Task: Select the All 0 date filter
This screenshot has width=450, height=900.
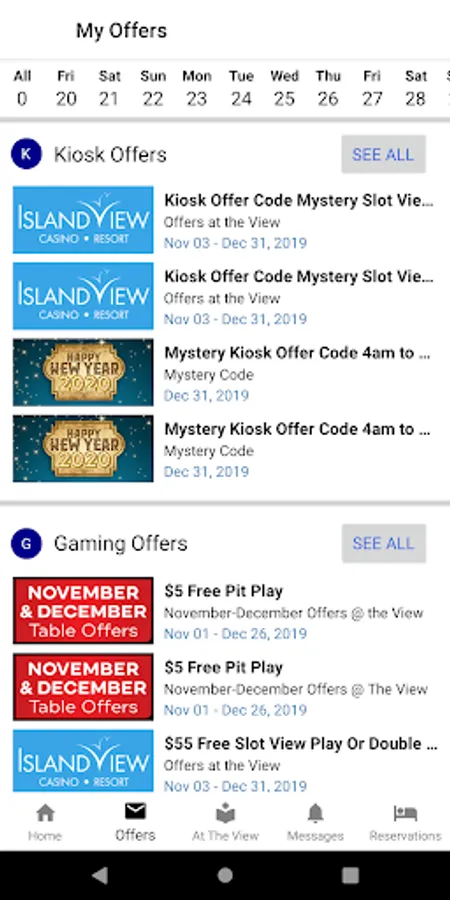Action: 22,88
